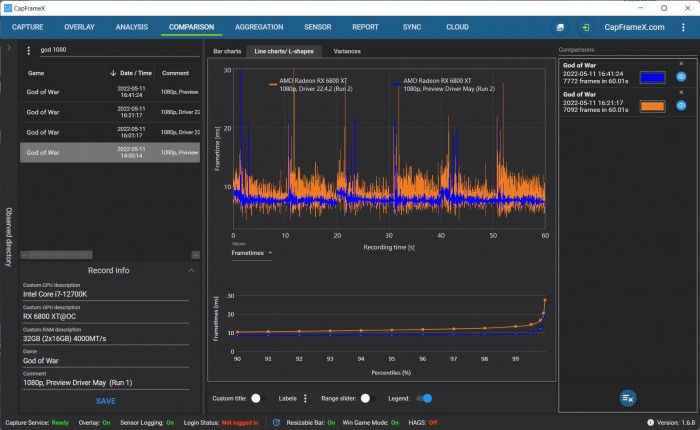Viewport: 700px width, 430px height.
Task: Clear all comparisons with list-remove button
Action: click(627, 398)
